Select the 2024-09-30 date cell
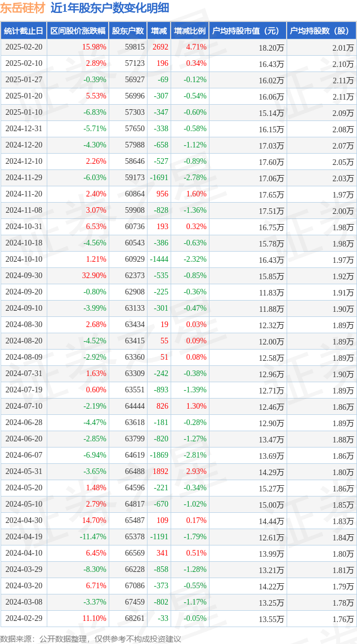This screenshot has height=644, width=357. [24, 276]
